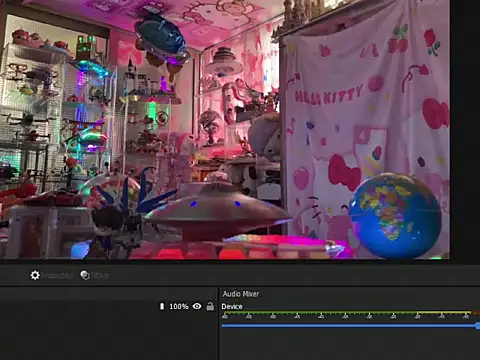Click the blue volume slider handle
This screenshot has height=360, width=480.
pos(478,326)
